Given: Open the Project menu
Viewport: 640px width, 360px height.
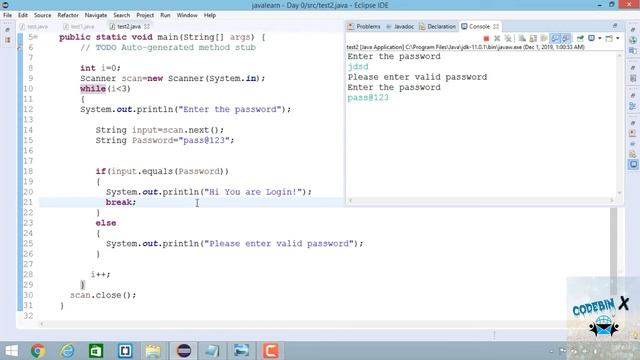Looking at the screenshot, I should tap(145, 15).
